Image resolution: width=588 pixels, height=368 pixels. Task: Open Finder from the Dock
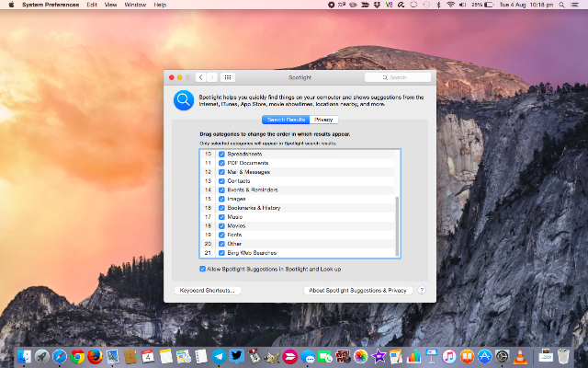point(25,356)
